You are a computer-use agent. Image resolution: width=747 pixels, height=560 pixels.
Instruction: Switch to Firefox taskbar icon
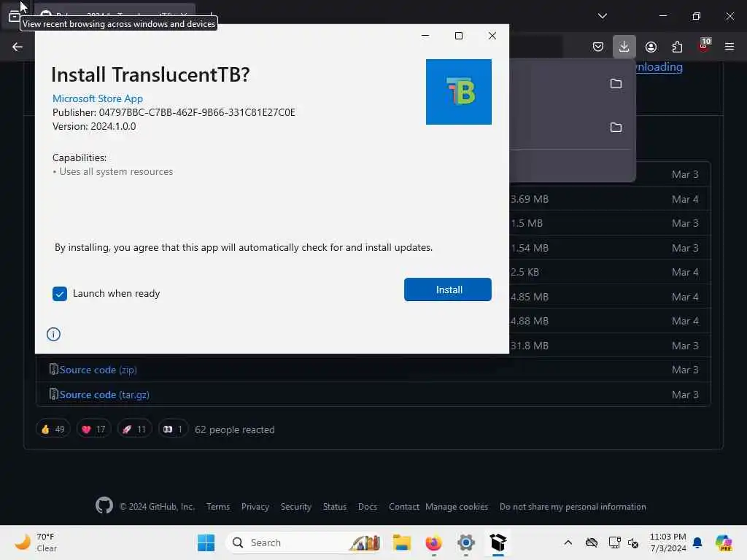433,542
